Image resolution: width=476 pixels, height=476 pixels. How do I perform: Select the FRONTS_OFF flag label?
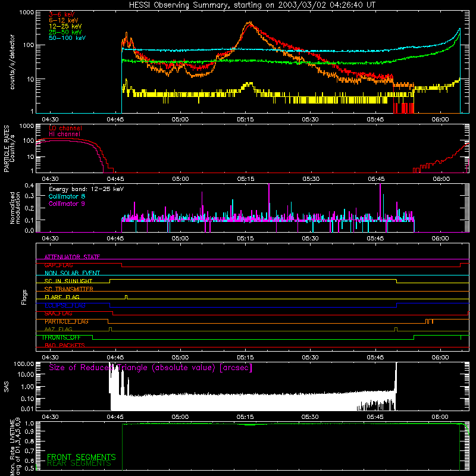tap(61, 337)
